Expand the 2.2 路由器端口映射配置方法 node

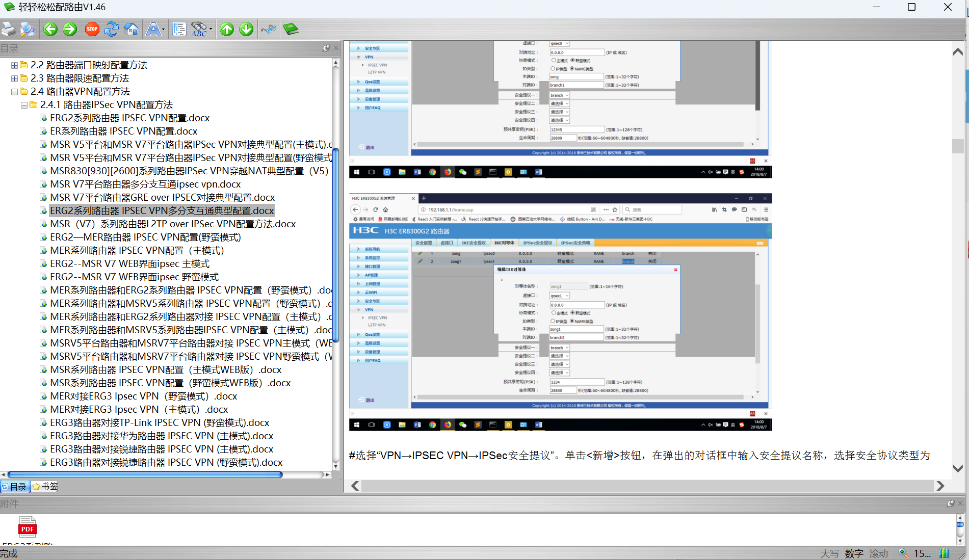tap(14, 65)
